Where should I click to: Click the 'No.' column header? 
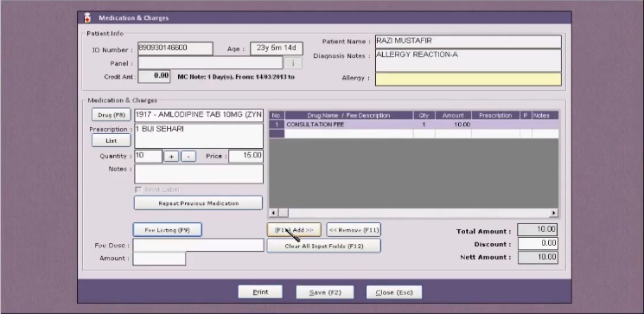(277, 116)
